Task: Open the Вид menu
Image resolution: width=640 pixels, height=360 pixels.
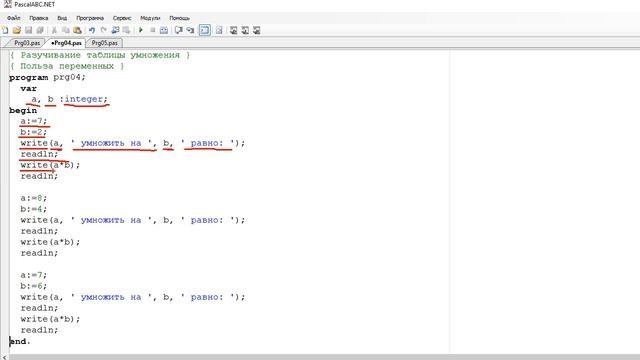Action: coord(62,18)
